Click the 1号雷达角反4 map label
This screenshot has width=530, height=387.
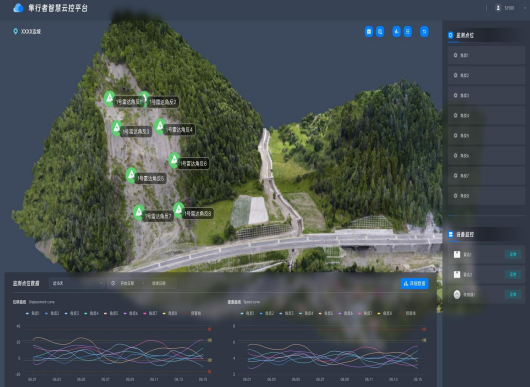tap(179, 130)
